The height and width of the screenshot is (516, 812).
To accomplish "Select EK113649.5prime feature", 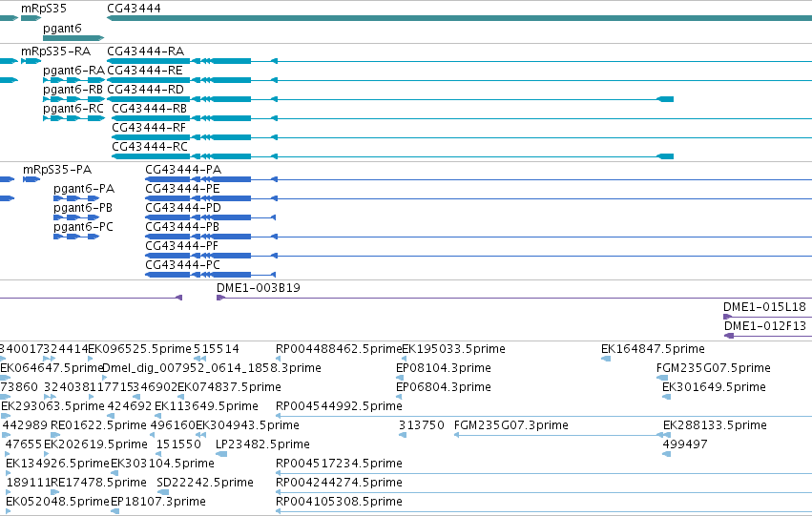I will (206, 406).
